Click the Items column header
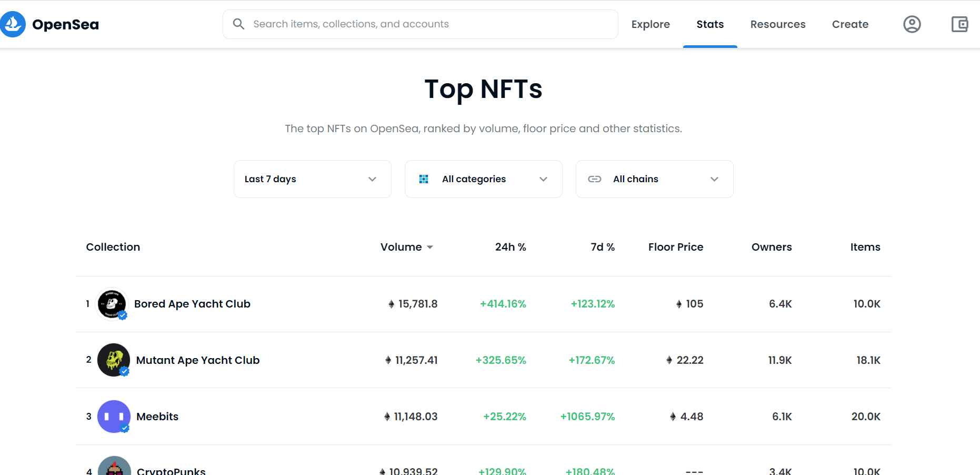The height and width of the screenshot is (475, 980). click(x=865, y=247)
